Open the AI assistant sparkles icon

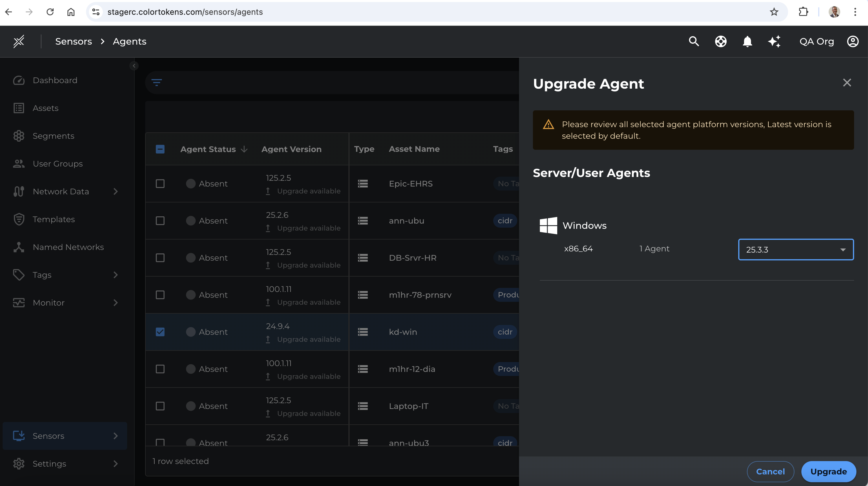774,41
